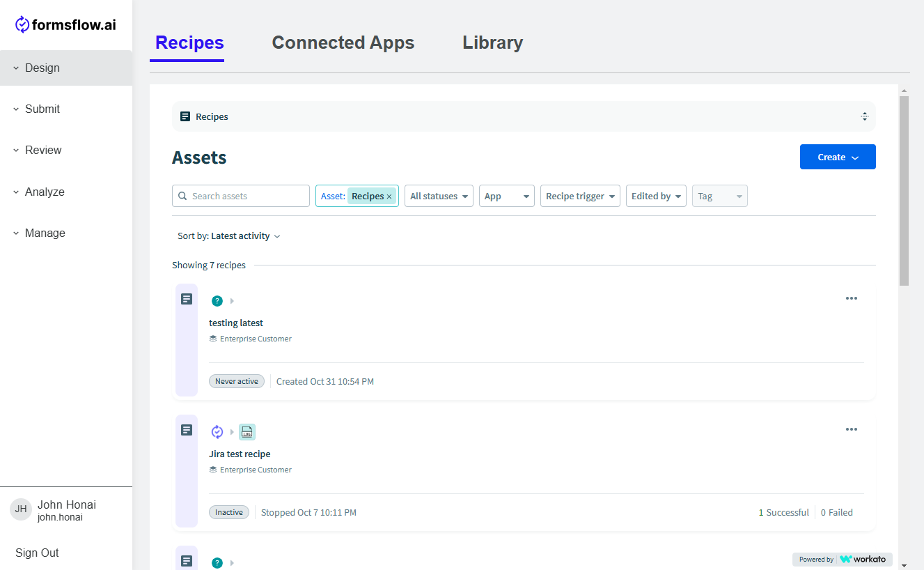924x570 pixels.
Task: Click the formsflow.ai logo
Action: pos(65,25)
